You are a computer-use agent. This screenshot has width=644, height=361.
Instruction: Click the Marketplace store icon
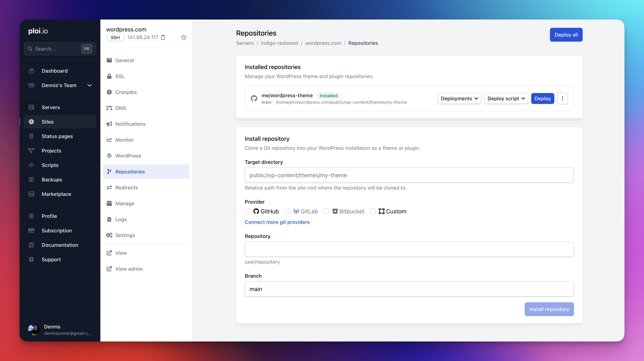click(x=31, y=194)
